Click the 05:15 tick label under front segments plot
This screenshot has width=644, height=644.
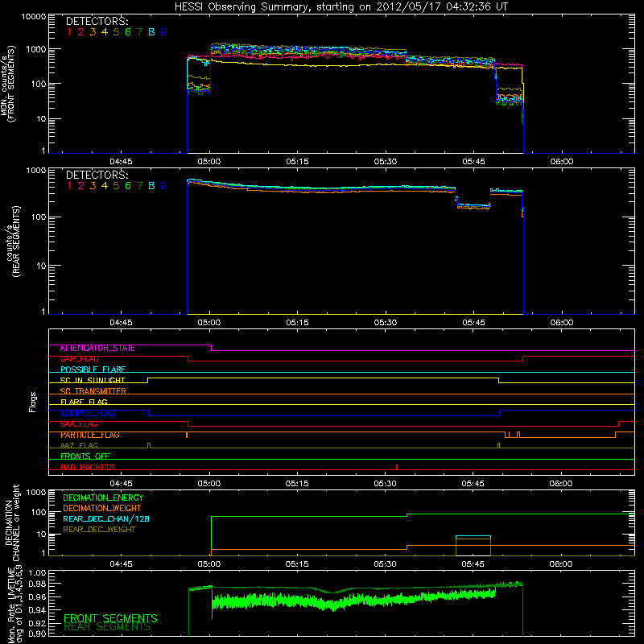coord(297,162)
